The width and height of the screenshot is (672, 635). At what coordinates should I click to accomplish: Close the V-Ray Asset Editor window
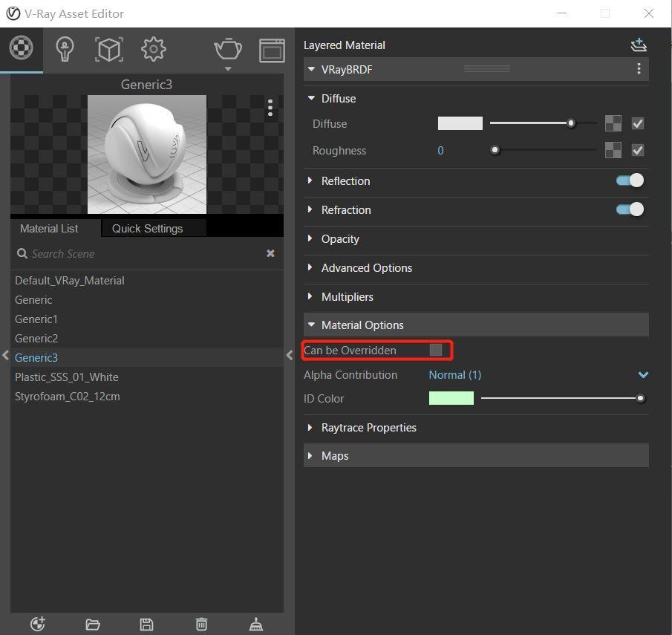point(648,13)
